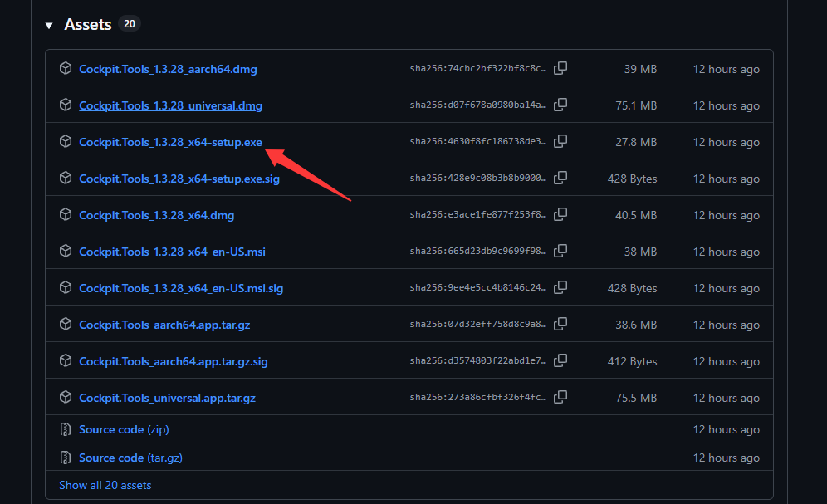Select hash text sha256:e3ace1fe877f253f8

point(478,214)
